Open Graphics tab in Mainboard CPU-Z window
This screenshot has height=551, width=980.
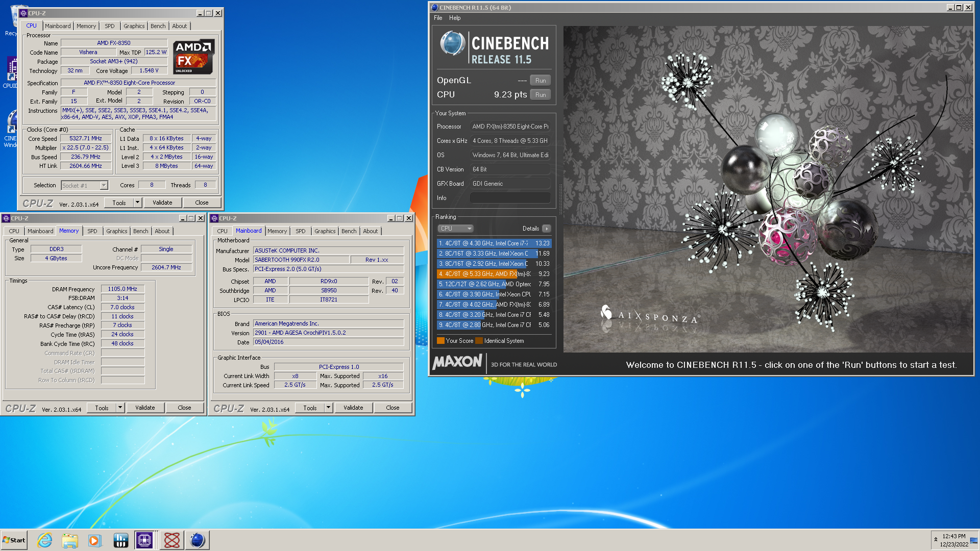[x=325, y=231]
